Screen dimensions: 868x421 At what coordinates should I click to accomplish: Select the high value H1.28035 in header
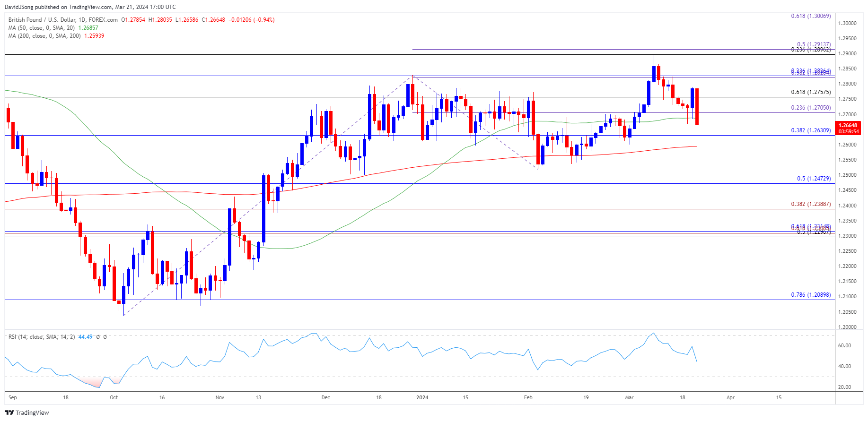coord(160,20)
